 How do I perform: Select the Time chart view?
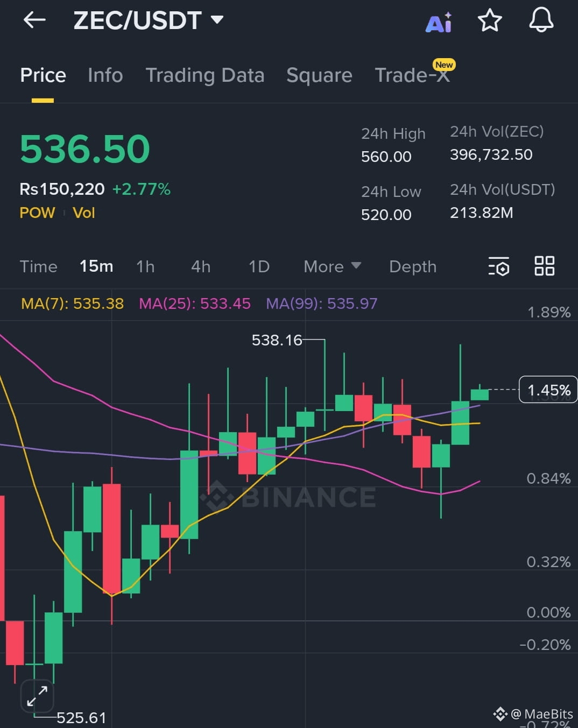(x=38, y=266)
